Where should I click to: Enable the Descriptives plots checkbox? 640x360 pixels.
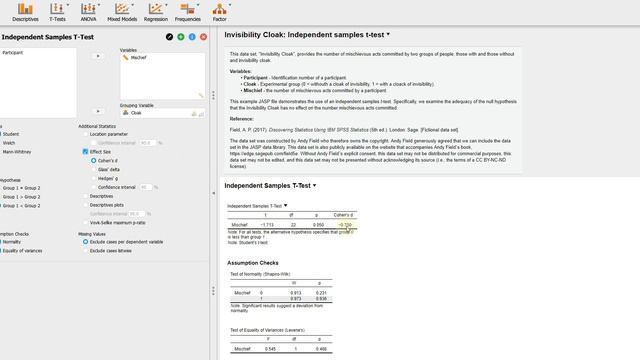click(x=85, y=205)
